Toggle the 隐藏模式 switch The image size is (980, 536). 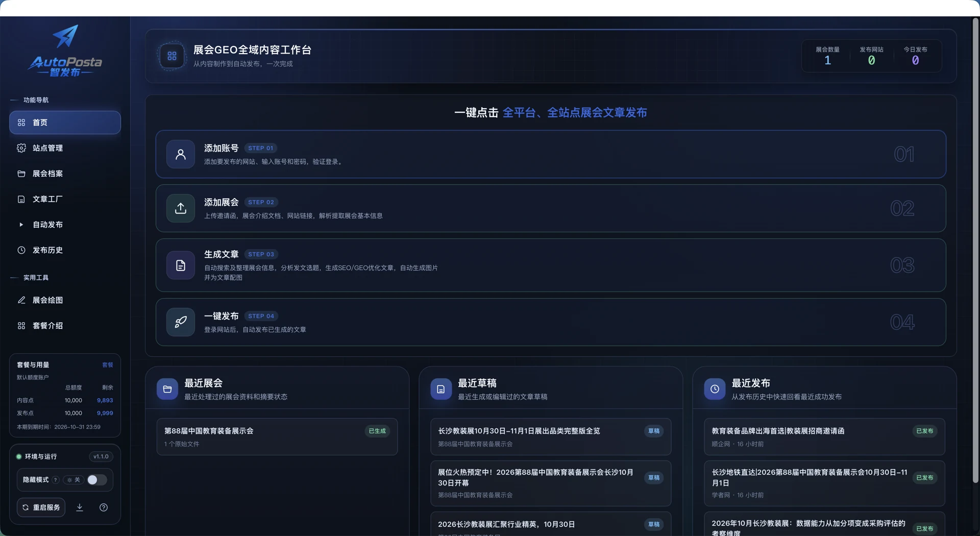(97, 480)
